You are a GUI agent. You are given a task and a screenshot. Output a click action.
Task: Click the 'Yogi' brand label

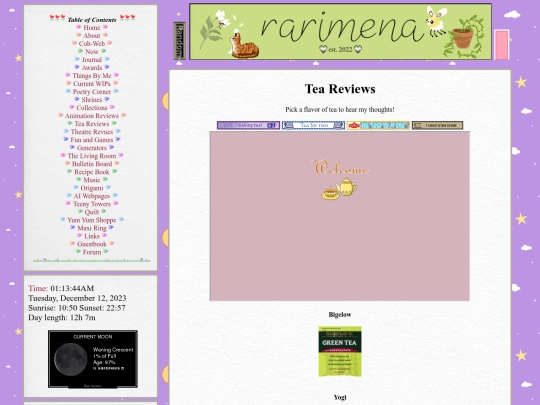tap(340, 397)
